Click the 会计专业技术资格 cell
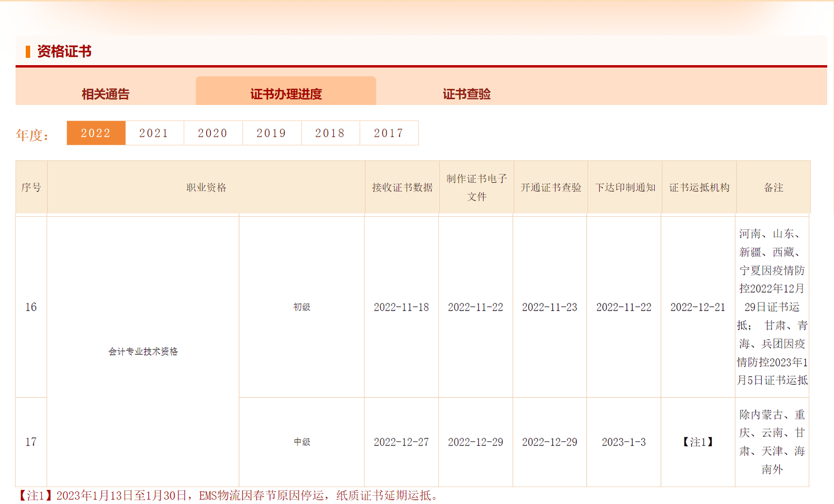Image resolution: width=834 pixels, height=504 pixels. pos(143,351)
